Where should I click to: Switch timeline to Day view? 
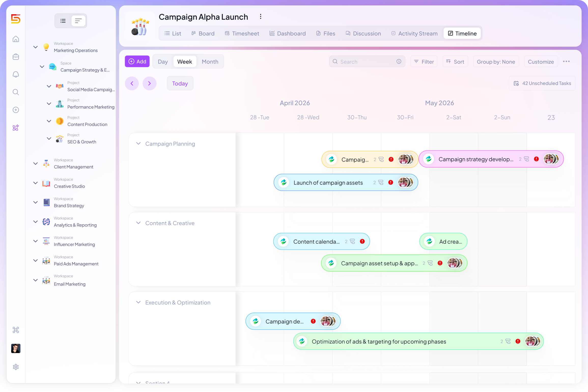tap(163, 62)
